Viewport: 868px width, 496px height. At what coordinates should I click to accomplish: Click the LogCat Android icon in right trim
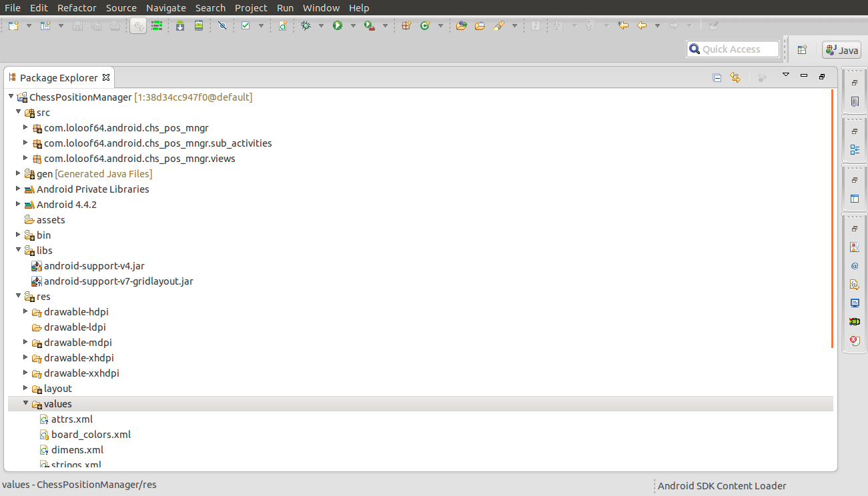tap(855, 321)
